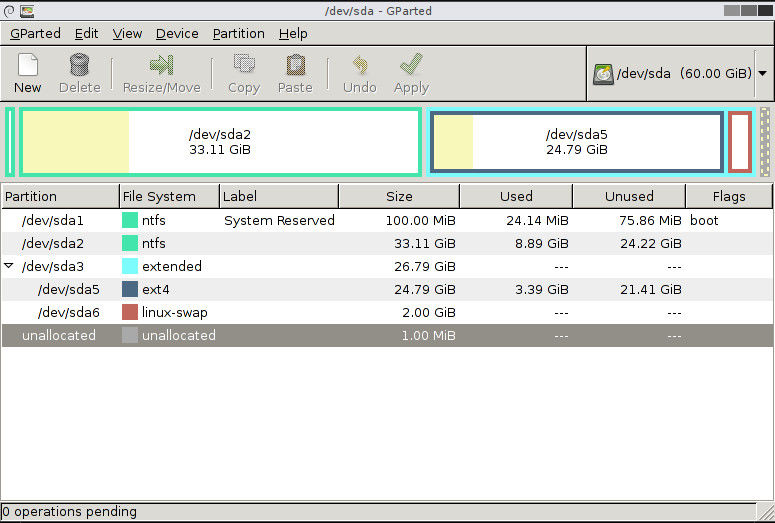Click the 33.11 GiB size cell in the table
The width and height of the screenshot is (775, 523).
tap(425, 243)
